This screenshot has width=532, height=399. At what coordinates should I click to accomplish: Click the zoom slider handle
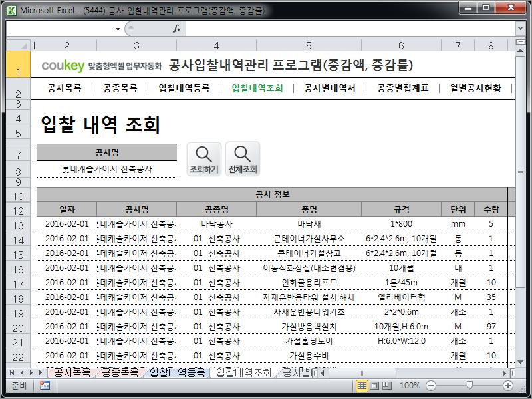click(x=469, y=386)
